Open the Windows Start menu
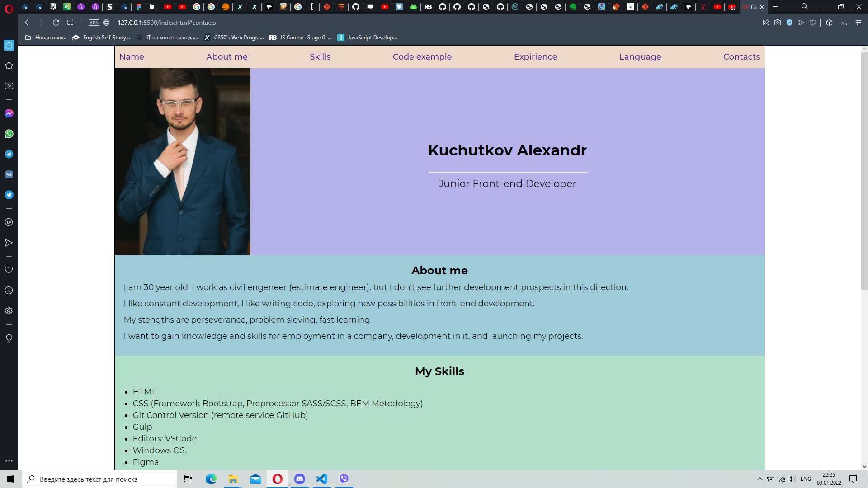The width and height of the screenshot is (868, 488). [11, 479]
